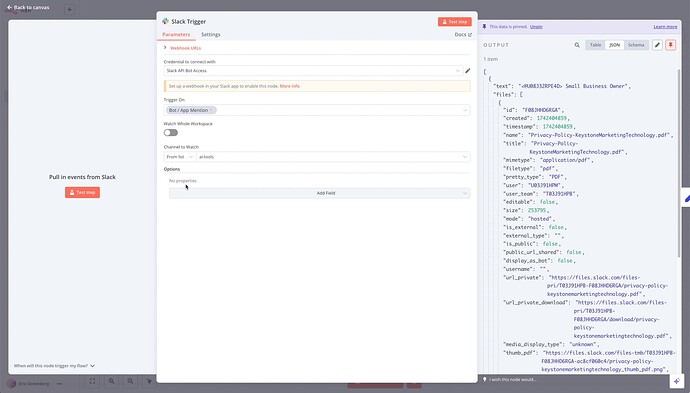
Task: Click the zoom in canvas icon
Action: coord(111,381)
